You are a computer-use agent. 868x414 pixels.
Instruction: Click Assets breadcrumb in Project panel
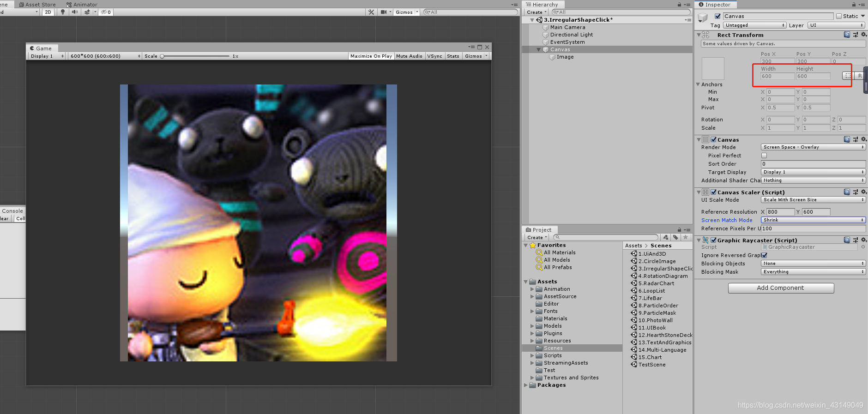pos(633,246)
